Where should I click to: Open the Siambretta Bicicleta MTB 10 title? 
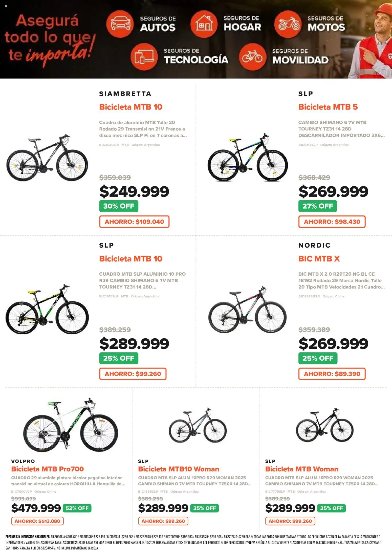130,107
